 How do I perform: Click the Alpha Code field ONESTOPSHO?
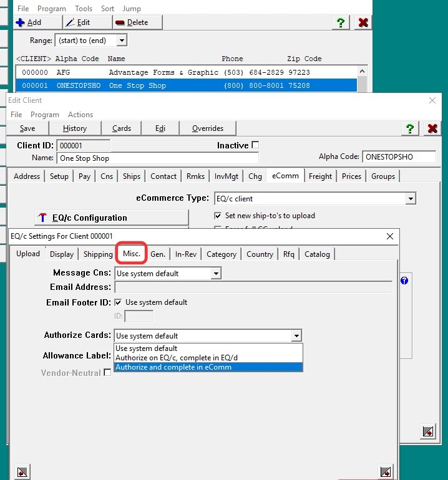click(399, 156)
